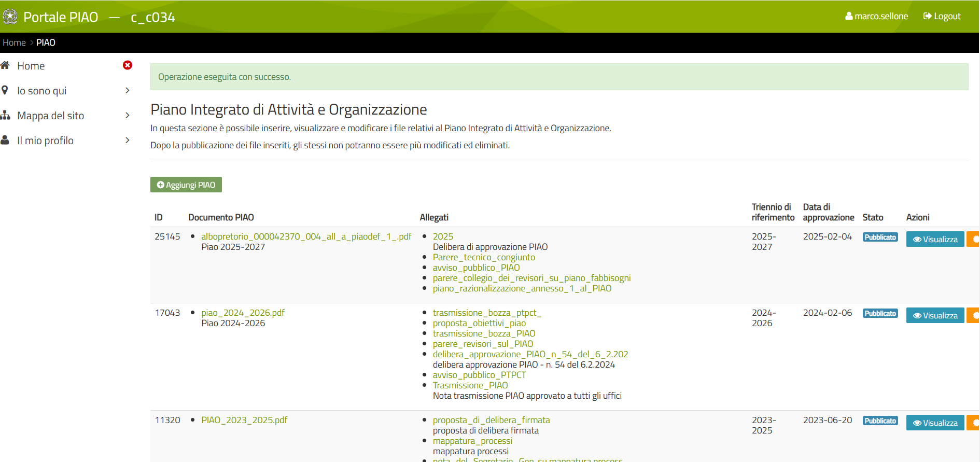The height and width of the screenshot is (462, 980).
Task: Click the sitemap icon beside Mappa del sito
Action: click(6, 115)
